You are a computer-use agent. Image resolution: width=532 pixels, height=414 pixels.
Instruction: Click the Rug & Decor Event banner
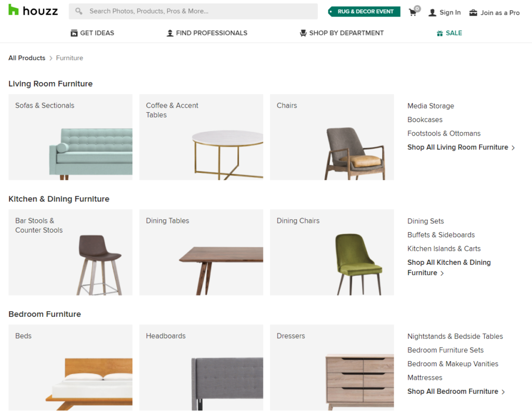point(365,11)
